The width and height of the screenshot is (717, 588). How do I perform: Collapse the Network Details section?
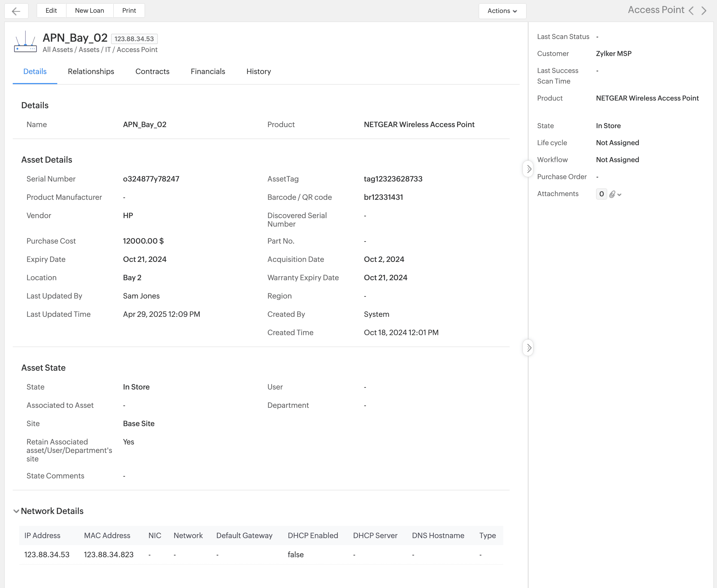click(x=16, y=511)
